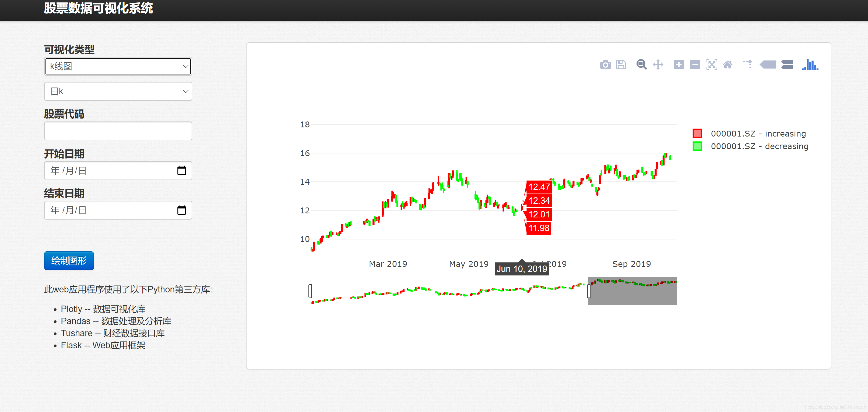Open the Plotly logo bar-chart link
868x412 pixels.
(810, 65)
